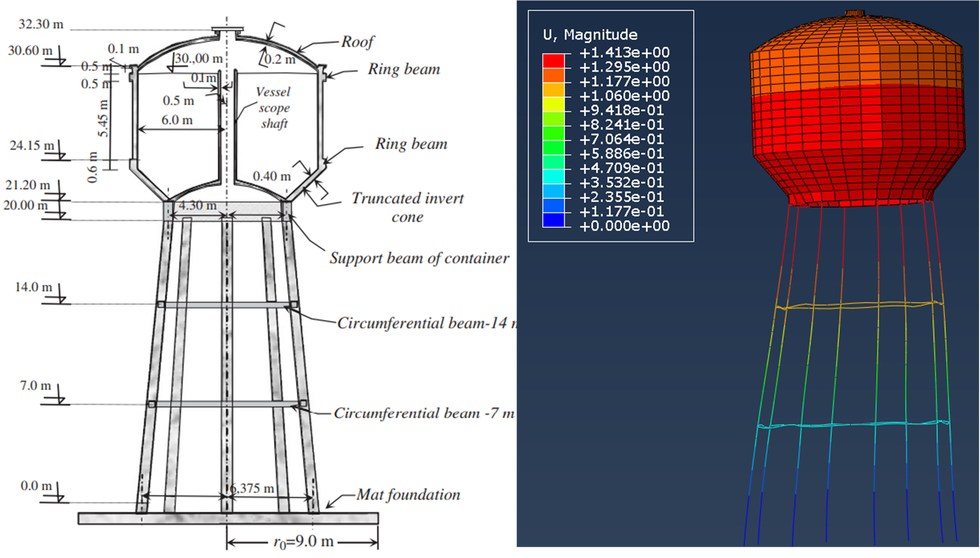
Task: Click the mat foundation slab in drawing
Action: (x=228, y=518)
